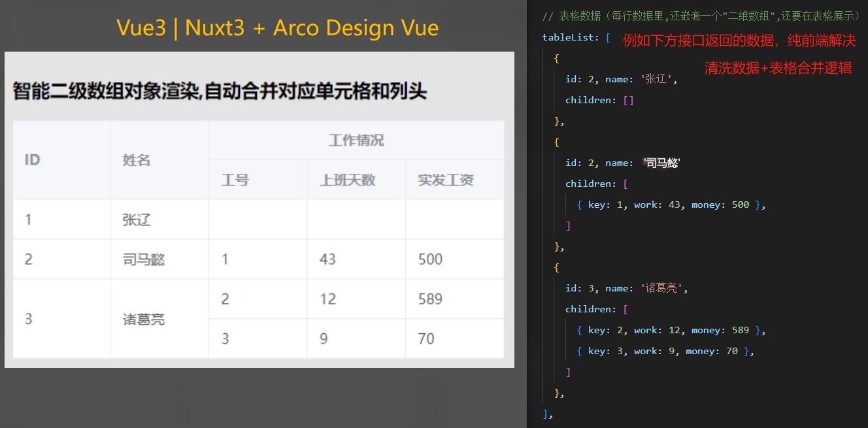Click the name value 诸葛亮 in code
Viewport: 868px width, 428px height.
coord(663,288)
